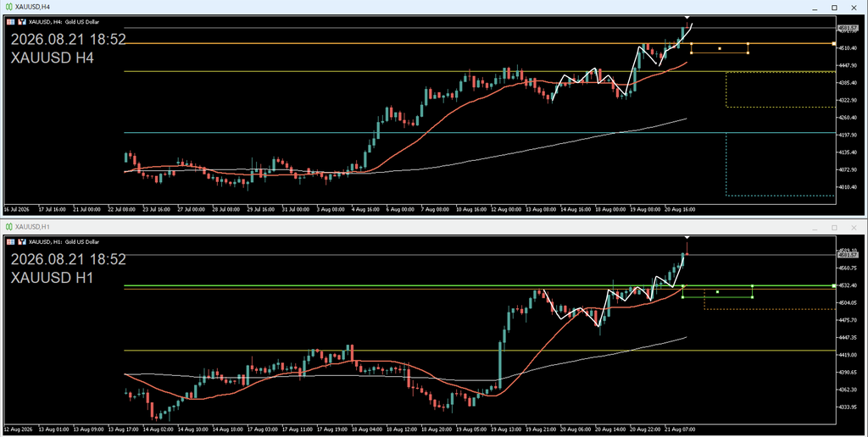Maximize the XAUUSD,H4 chart window
Screen dimensions: 868x437
[x=834, y=7]
